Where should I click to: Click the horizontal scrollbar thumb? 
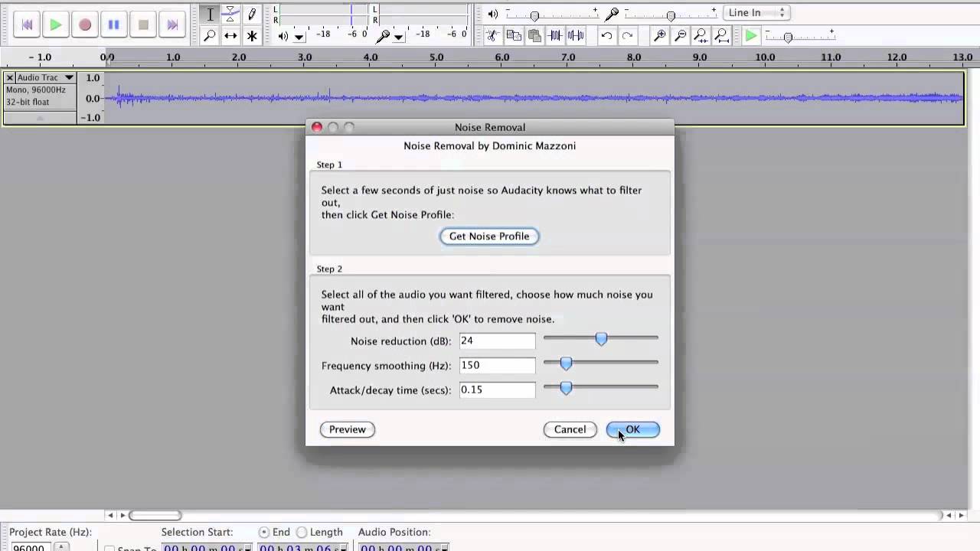155,515
